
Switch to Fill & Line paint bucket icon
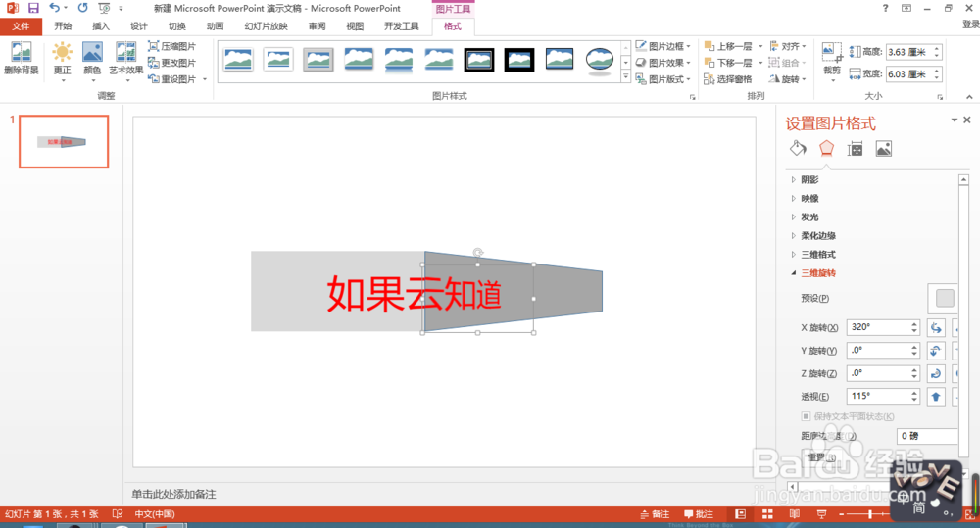[x=798, y=149]
